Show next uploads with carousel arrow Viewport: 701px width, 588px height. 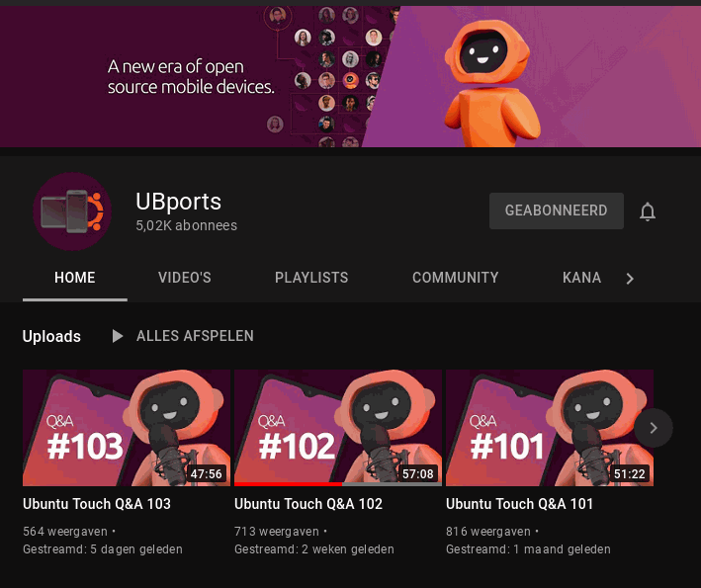click(653, 428)
